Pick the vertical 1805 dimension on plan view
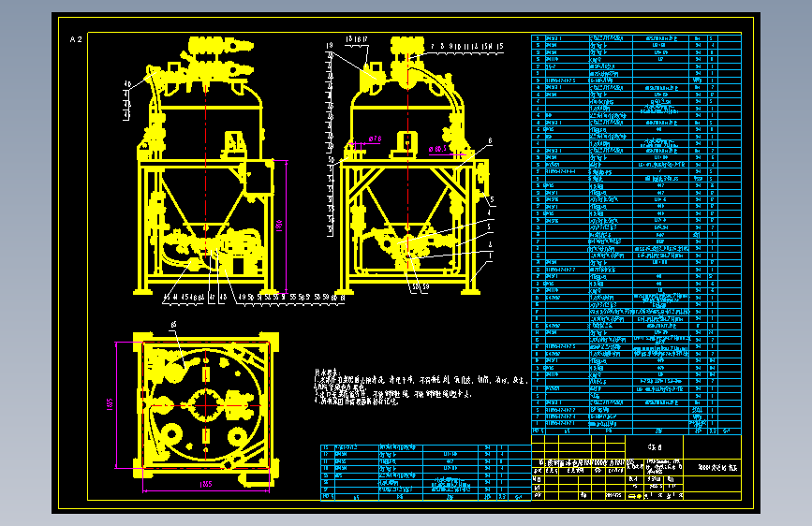The width and height of the screenshot is (812, 526). 110,404
